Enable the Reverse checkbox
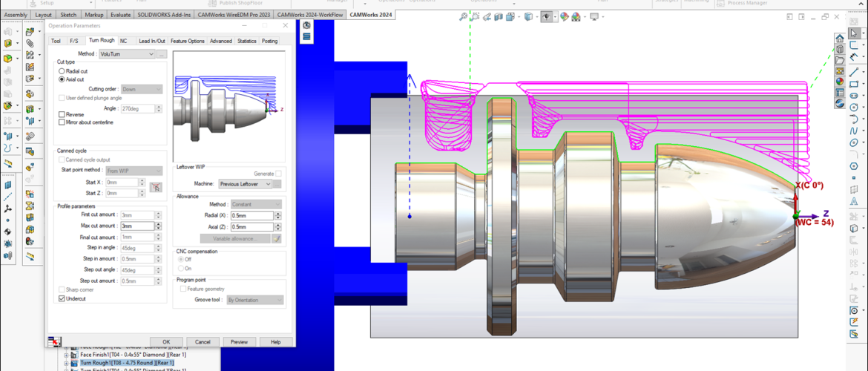Screen dimensions: 868x371 [x=62, y=115]
